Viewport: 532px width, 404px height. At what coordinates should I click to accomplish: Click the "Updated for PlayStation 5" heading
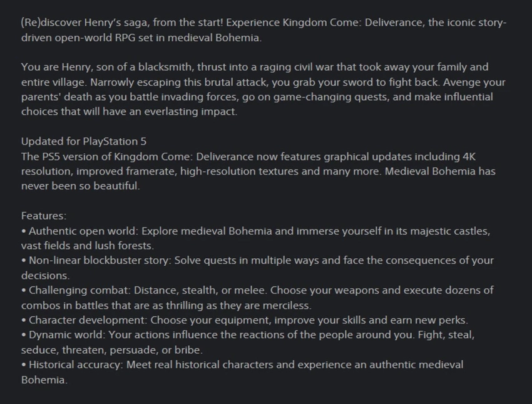[84, 141]
